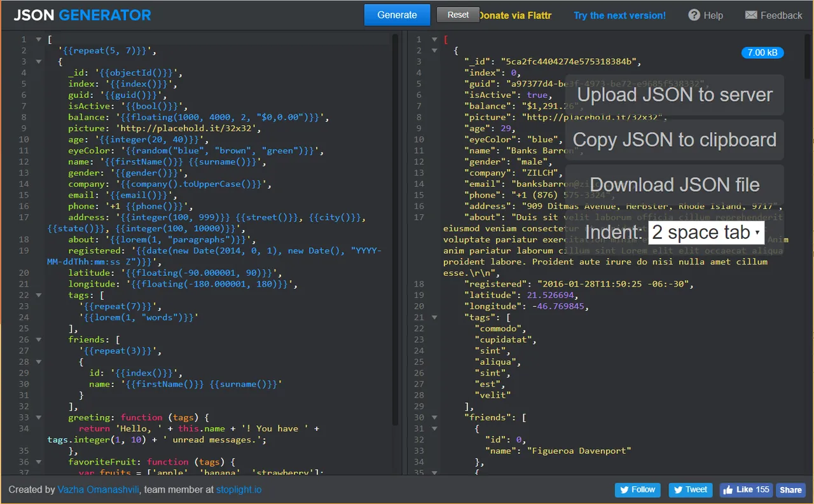Click the Facebook Share button
The image size is (814, 504).
pos(790,489)
